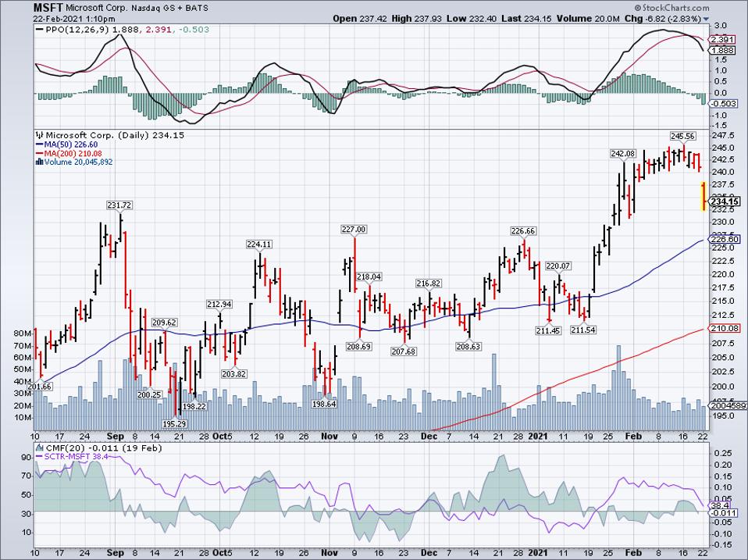Click the candlestick icon beside Microsoft Corp. (Daily)
The height and width of the screenshot is (560, 748).
click(40, 135)
